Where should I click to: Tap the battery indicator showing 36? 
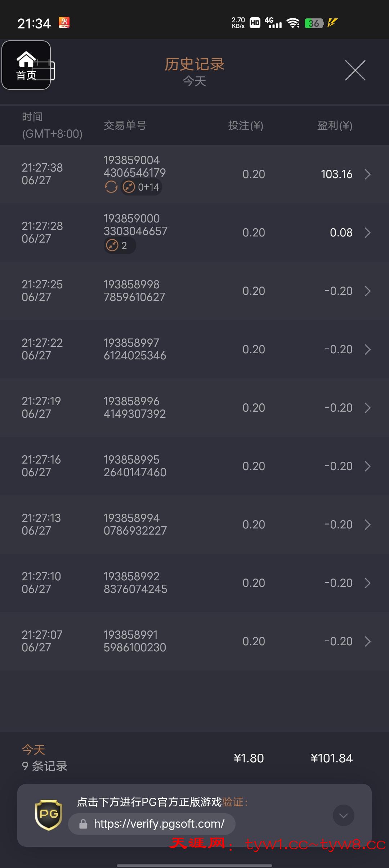coord(314,23)
